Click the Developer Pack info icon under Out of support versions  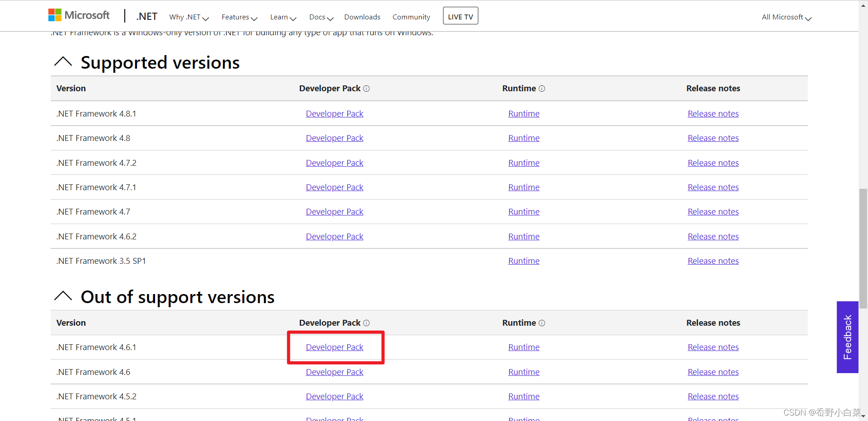tap(367, 323)
